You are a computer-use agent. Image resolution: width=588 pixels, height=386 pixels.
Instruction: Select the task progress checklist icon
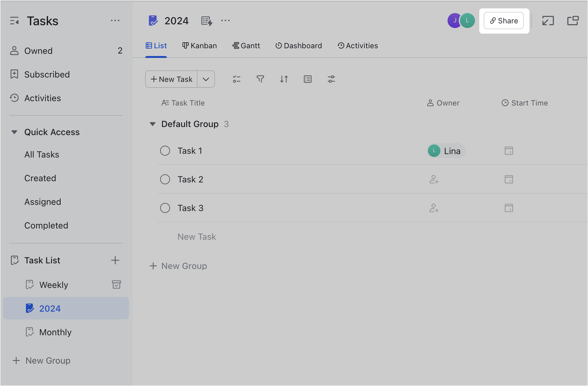pyautogui.click(x=237, y=79)
